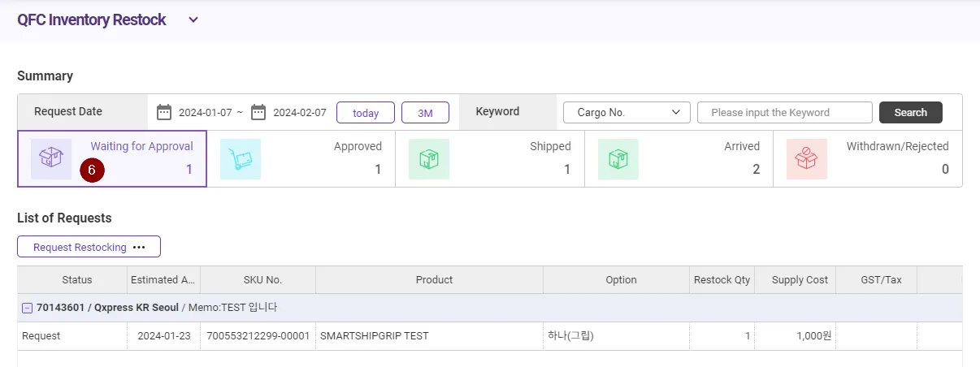This screenshot has height=367, width=980.
Task: Click the Shipped package icon
Action: tap(429, 158)
